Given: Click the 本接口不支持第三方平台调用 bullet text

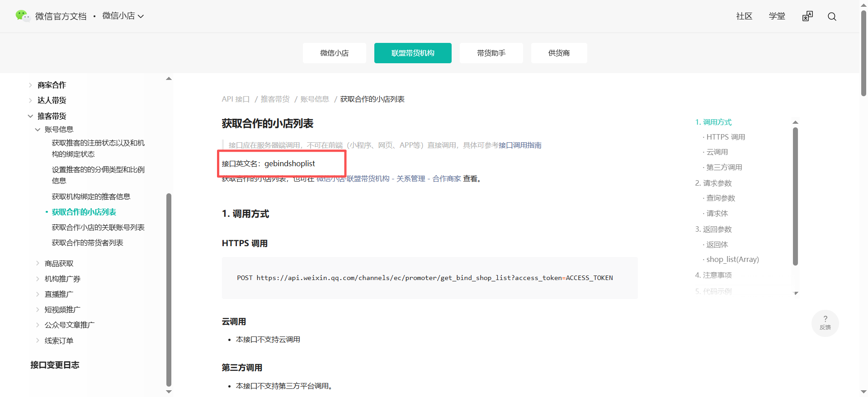Looking at the screenshot, I should (x=284, y=386).
